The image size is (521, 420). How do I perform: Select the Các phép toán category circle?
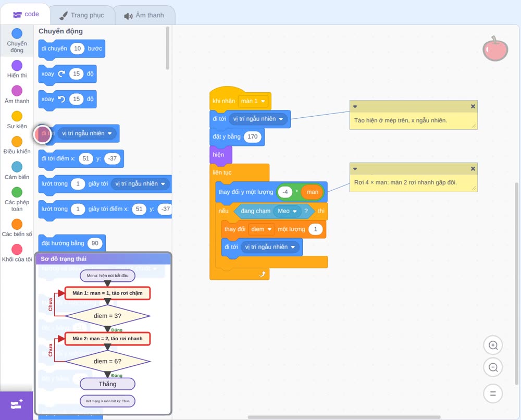(17, 192)
